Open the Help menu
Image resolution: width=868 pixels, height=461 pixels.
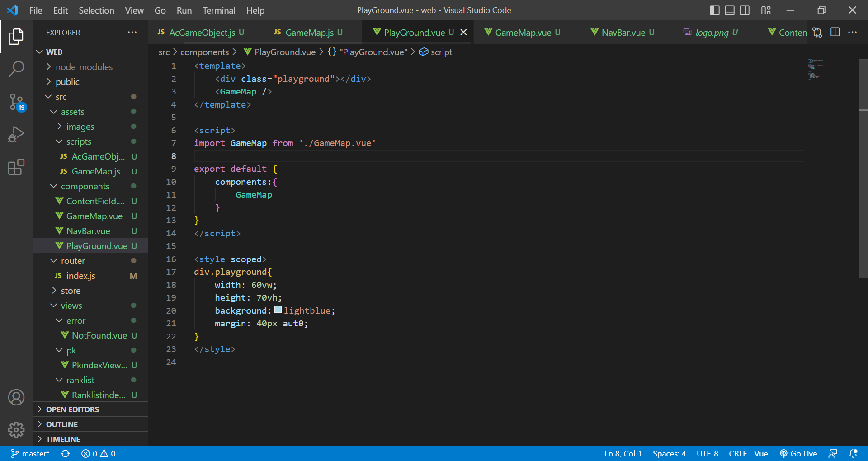[x=255, y=10]
